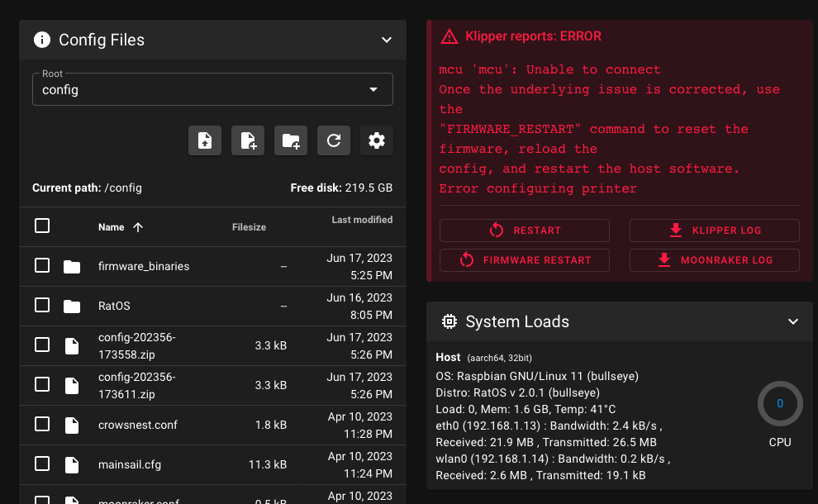The image size is (818, 504).
Task: Download the Moonraker log
Action: 714,259
